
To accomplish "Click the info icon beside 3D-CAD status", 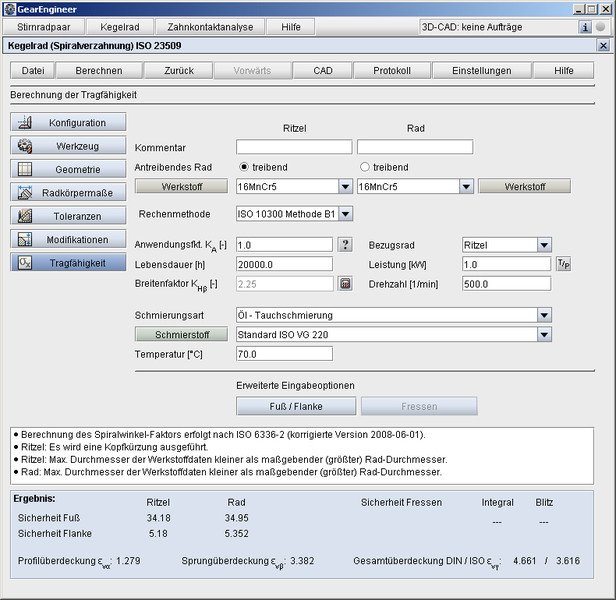I will pyautogui.click(x=586, y=27).
